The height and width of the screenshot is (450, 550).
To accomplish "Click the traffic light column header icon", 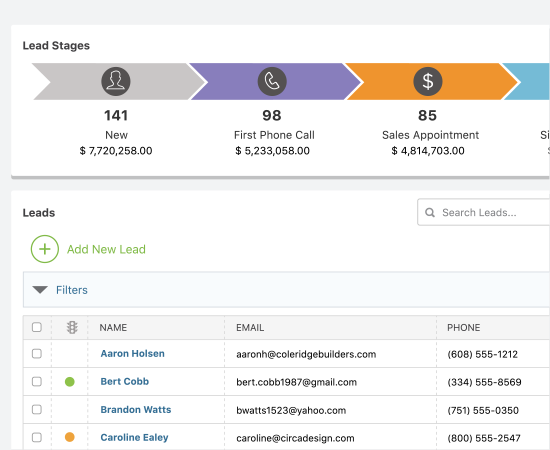I will coord(72,327).
